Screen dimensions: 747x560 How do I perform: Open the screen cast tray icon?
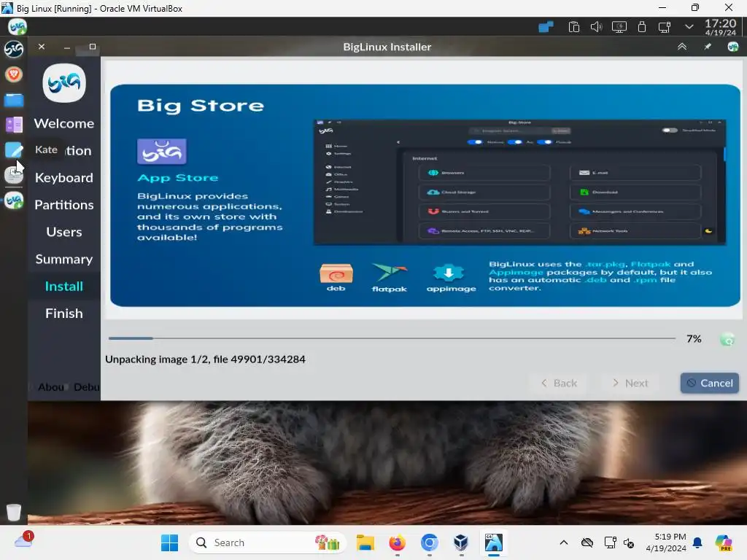(x=664, y=27)
